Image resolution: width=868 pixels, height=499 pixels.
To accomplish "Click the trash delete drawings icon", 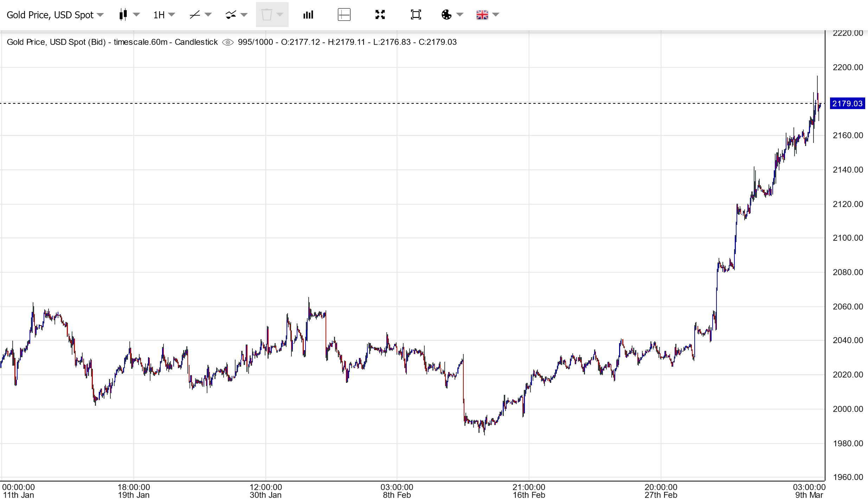I will click(266, 15).
